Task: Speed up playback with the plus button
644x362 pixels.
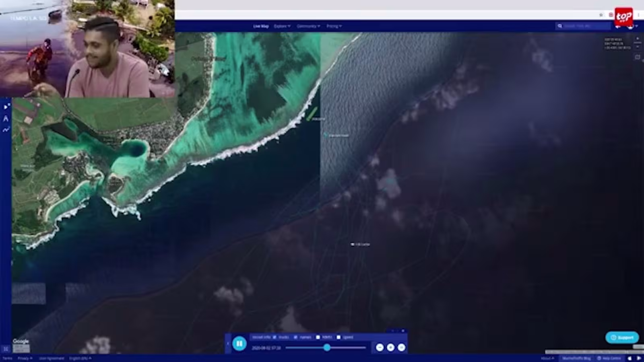Action: point(390,347)
